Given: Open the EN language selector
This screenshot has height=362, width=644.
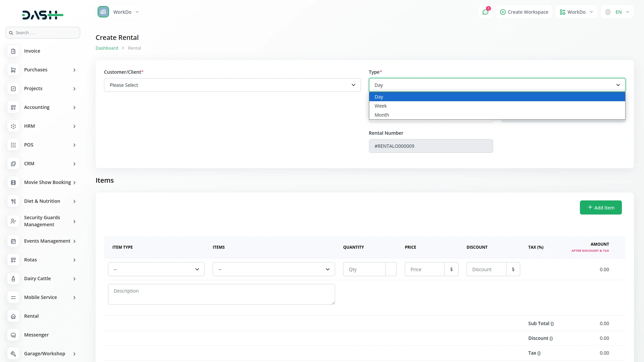Looking at the screenshot, I should [x=618, y=12].
